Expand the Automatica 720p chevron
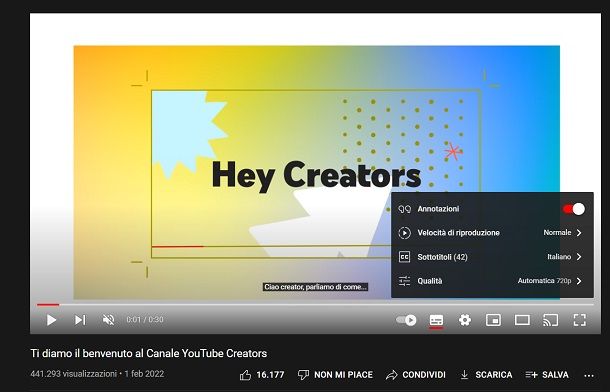Viewport: 610px width, 392px height. [579, 281]
